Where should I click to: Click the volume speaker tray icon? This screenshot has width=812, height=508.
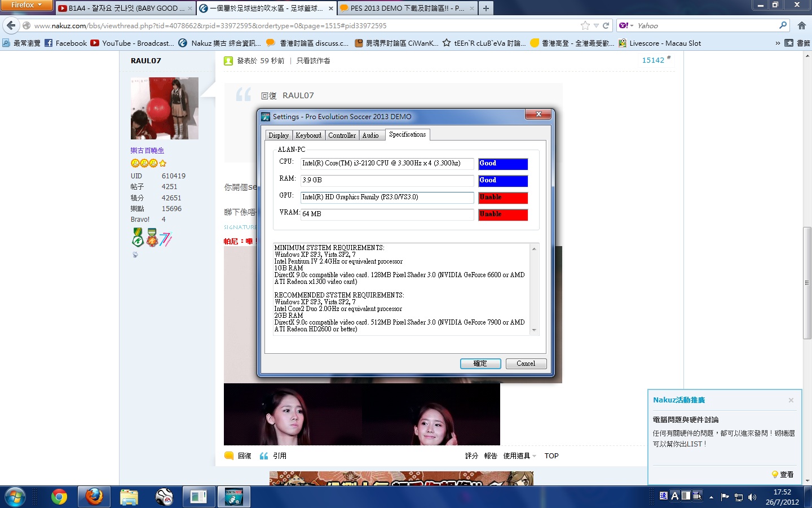tap(752, 497)
